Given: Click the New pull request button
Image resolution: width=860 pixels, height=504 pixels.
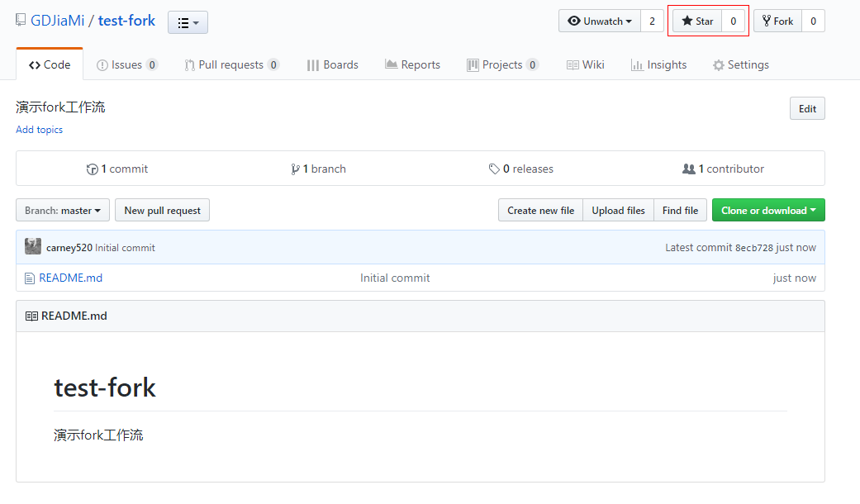Looking at the screenshot, I should [x=162, y=211].
